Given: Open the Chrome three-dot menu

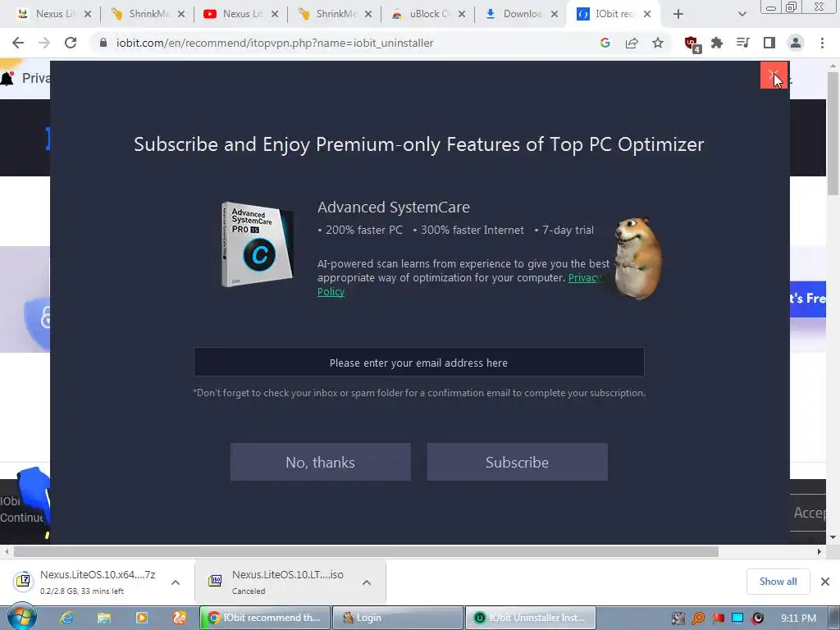Looking at the screenshot, I should click(x=822, y=43).
